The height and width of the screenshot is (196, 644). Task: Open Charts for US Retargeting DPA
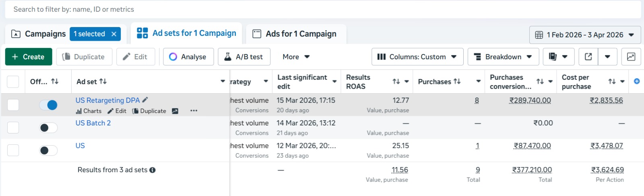(89, 111)
